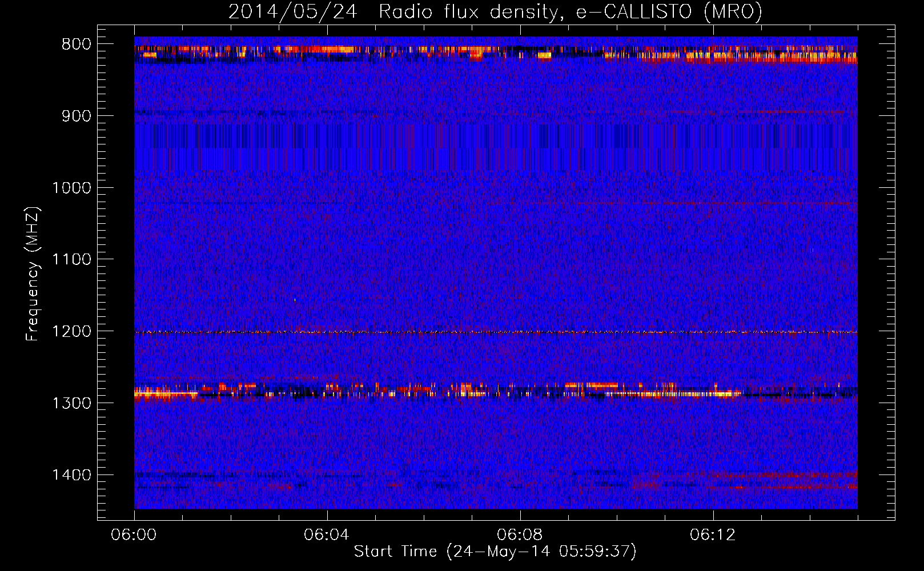This screenshot has width=924, height=571.
Task: Select the 1100 frequency axis label
Action: point(71,260)
